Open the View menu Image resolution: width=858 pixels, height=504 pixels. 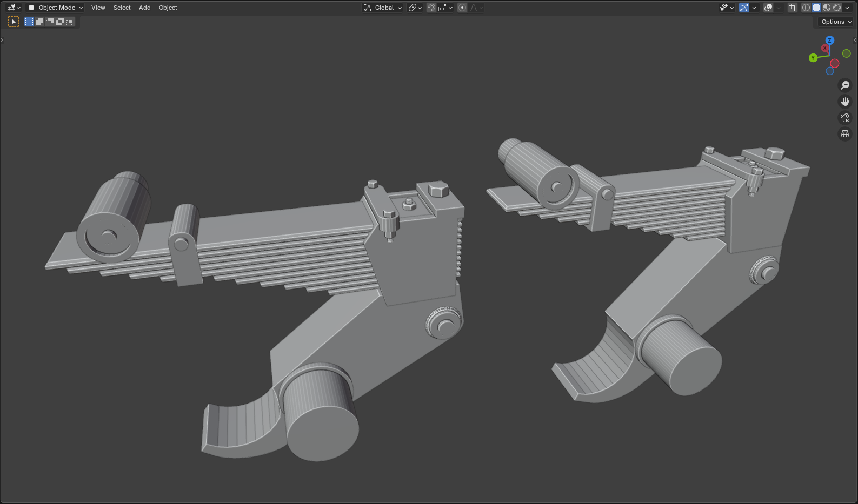point(98,8)
